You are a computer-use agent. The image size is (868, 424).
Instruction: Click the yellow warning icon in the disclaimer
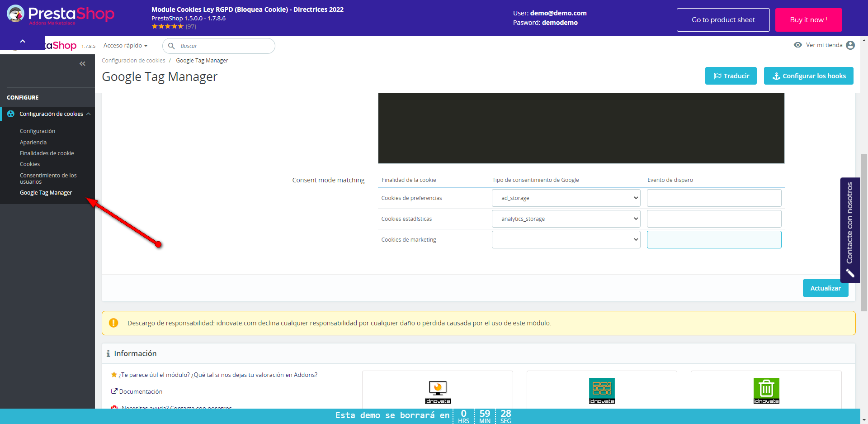point(113,323)
